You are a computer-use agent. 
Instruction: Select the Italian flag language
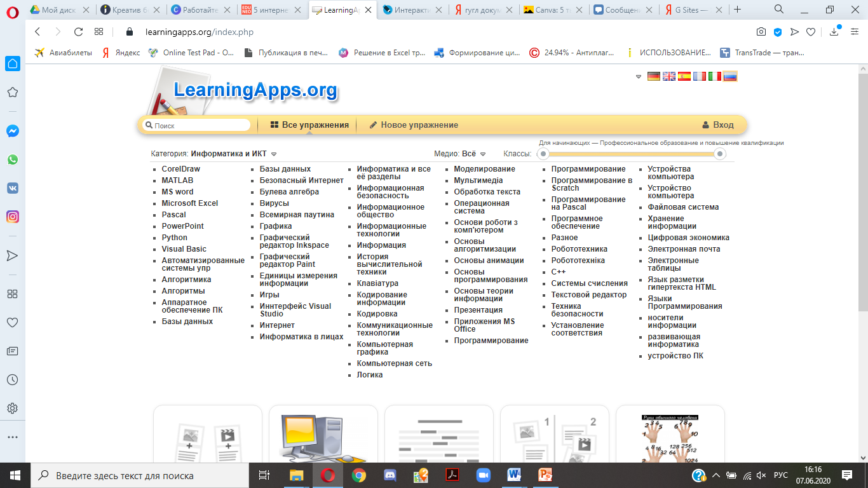(715, 76)
